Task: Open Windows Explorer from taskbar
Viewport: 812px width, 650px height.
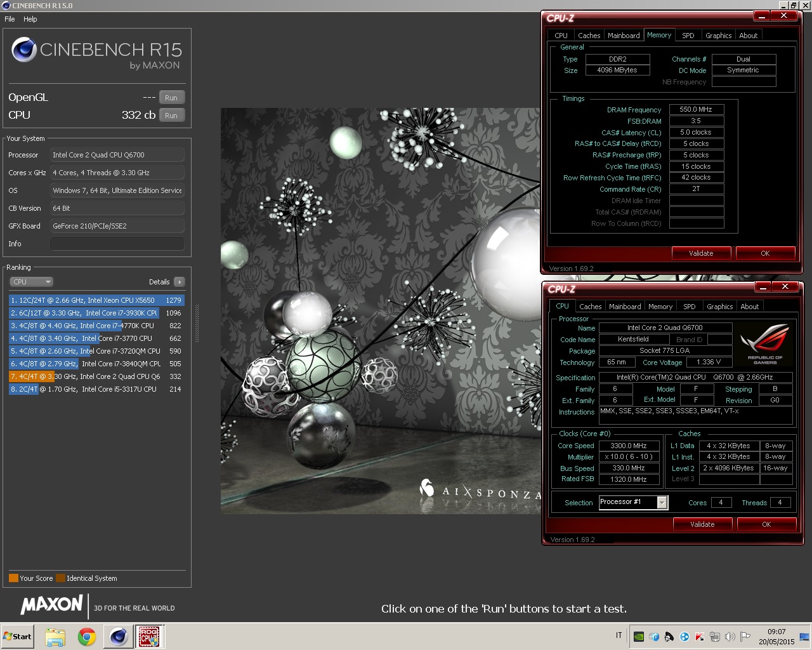Action: (x=55, y=637)
